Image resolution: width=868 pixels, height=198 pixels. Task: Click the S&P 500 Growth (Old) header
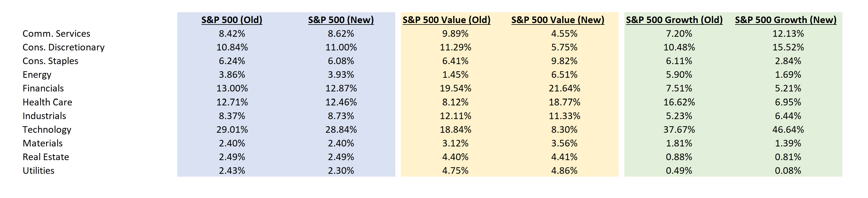click(x=674, y=20)
